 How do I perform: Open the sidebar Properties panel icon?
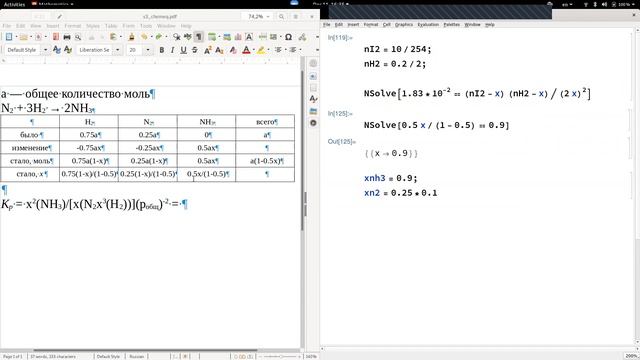click(313, 76)
